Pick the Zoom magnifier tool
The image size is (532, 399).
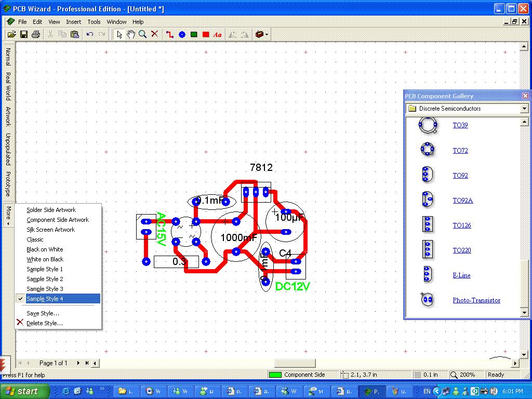click(x=142, y=34)
